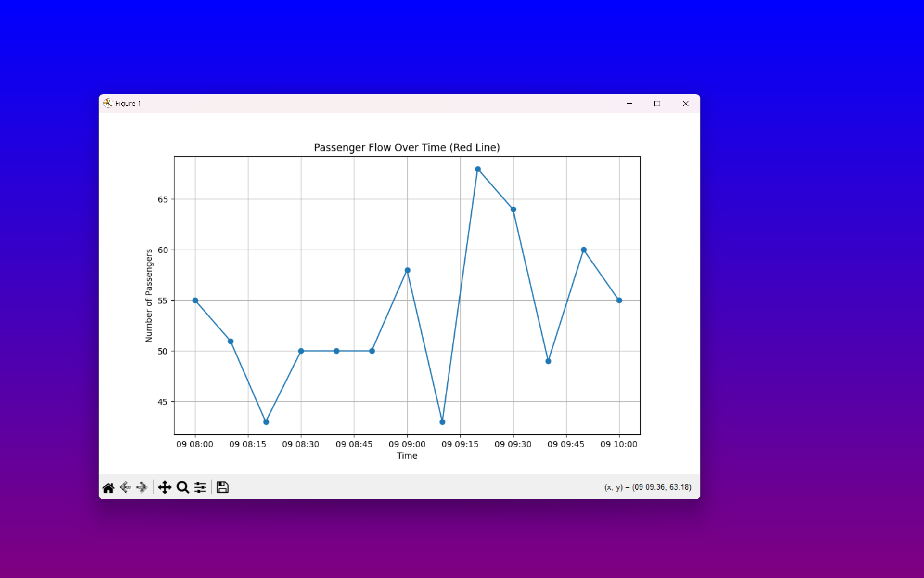Click the Forward arrow toolbar icon
Screen dimensions: 924x578
tap(141, 487)
